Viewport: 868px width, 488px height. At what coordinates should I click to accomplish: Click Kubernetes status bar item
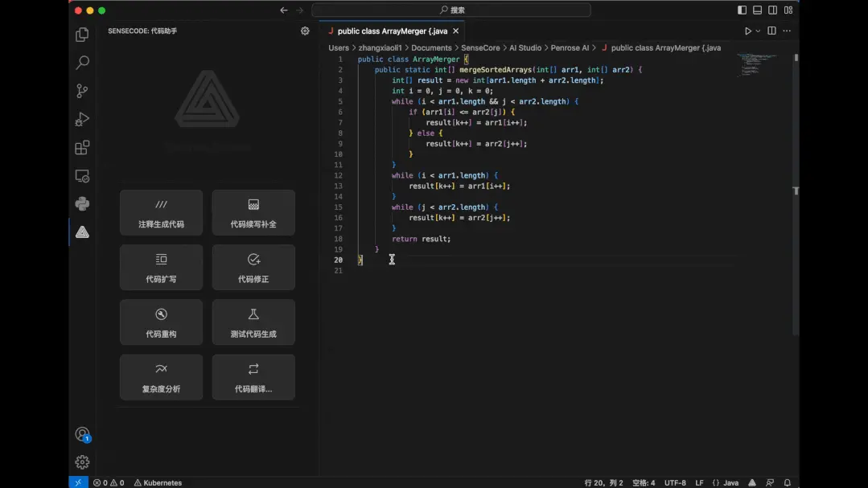(158, 482)
